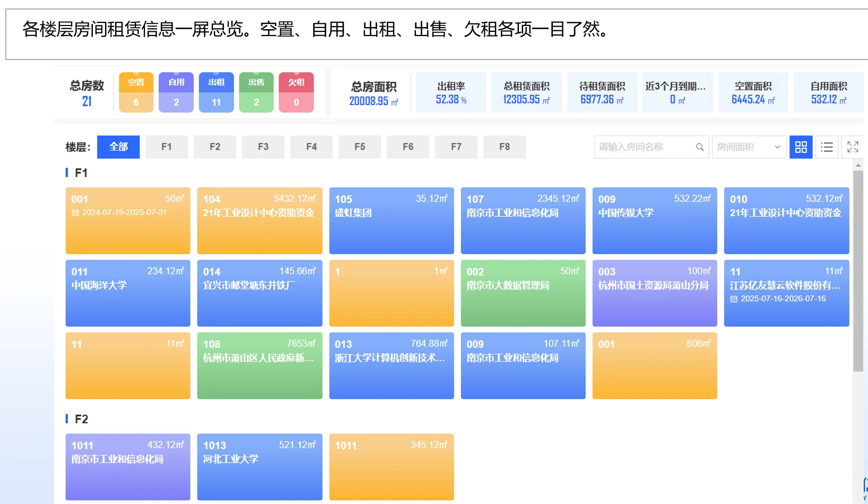Filter by the 自用 status badge

pos(176,92)
